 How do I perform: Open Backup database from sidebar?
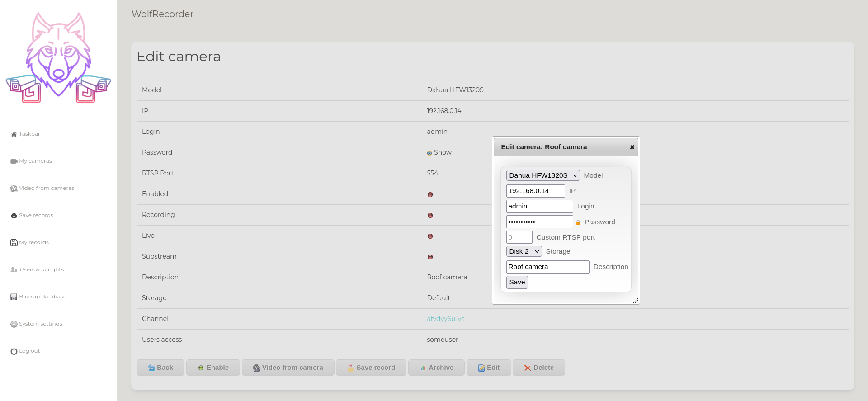click(x=42, y=297)
